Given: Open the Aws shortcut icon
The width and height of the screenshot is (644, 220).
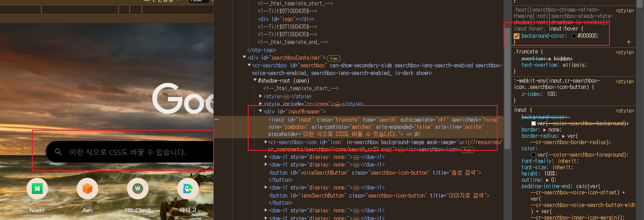Looking at the screenshot, I should click(x=88, y=189).
